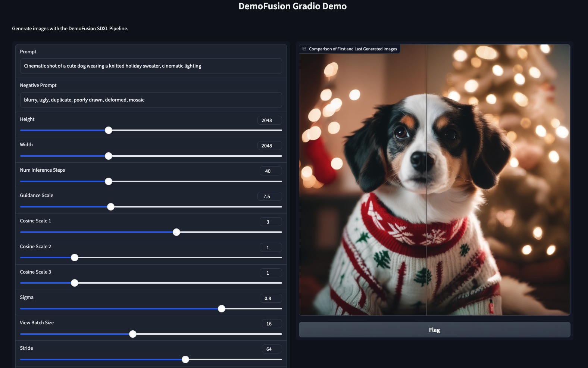Screen dimensions: 588x368
Task: Click the Cosine Scale 1 slider handle
Action: click(x=176, y=232)
